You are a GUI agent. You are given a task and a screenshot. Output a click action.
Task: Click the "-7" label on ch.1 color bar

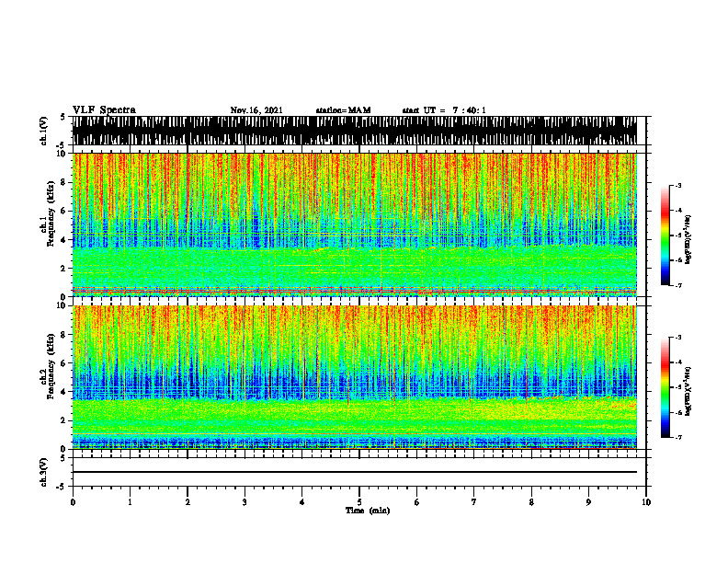(x=677, y=286)
